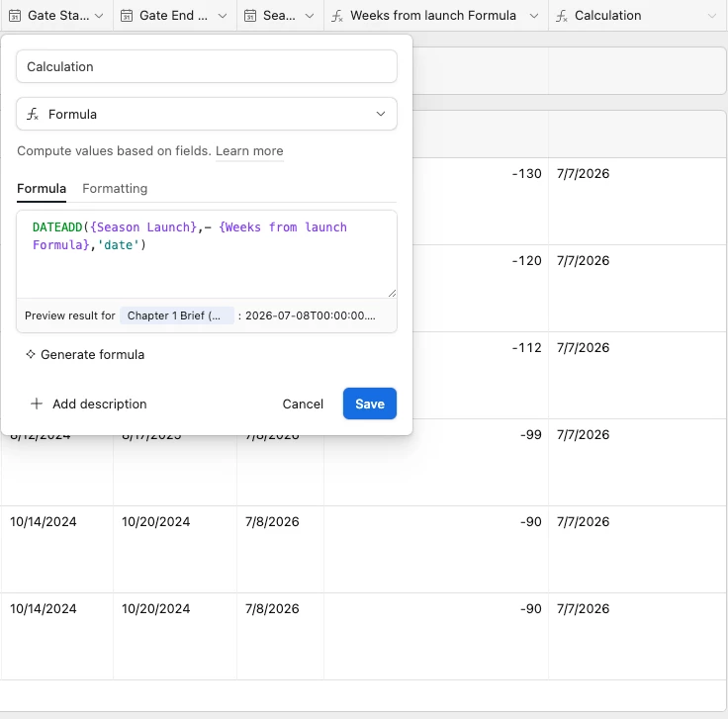Open the Gate End column menu chevron
Viewport: 728px width, 719px height.
click(223, 16)
